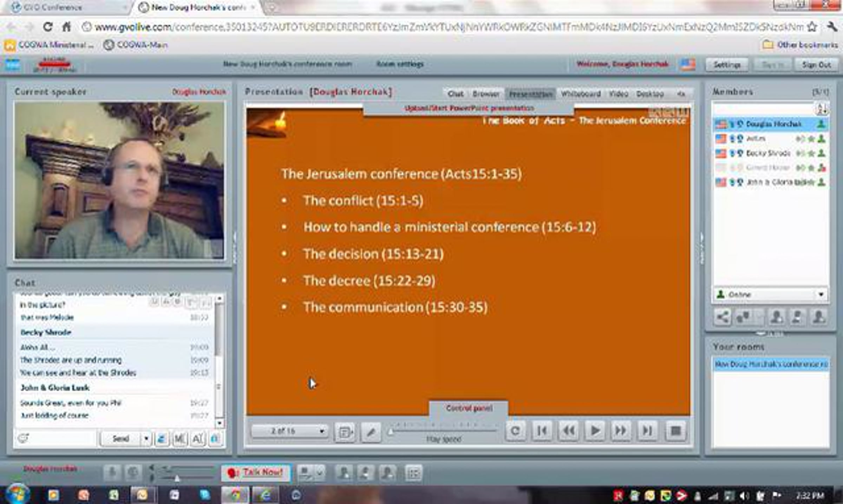Click the chat message input field
843x504 pixels.
[61, 438]
